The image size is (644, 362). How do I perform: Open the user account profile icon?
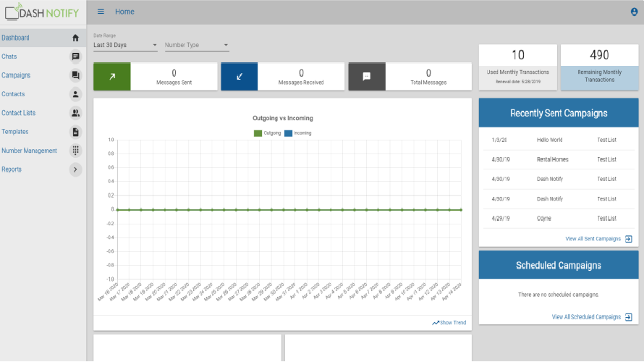tap(635, 12)
